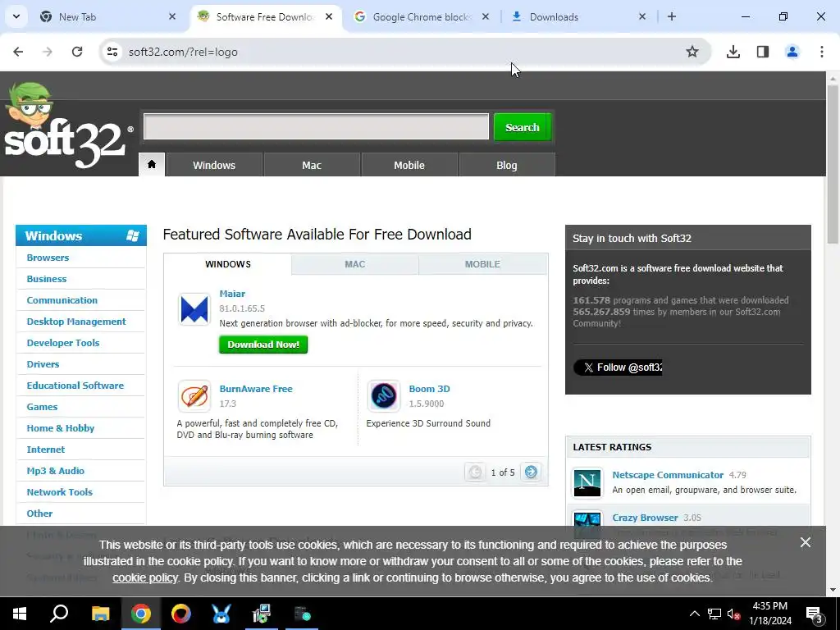Switch to the New Tab browser tab
Screen dimensions: 840x630
click(107, 16)
